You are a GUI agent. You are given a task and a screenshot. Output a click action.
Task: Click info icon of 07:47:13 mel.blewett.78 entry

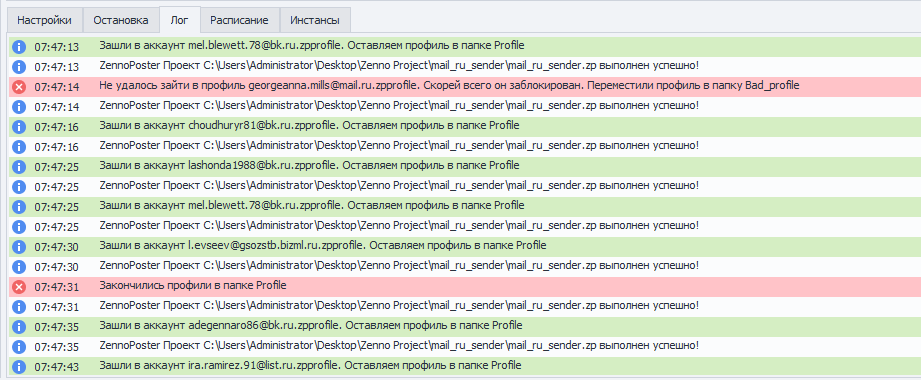(19, 46)
